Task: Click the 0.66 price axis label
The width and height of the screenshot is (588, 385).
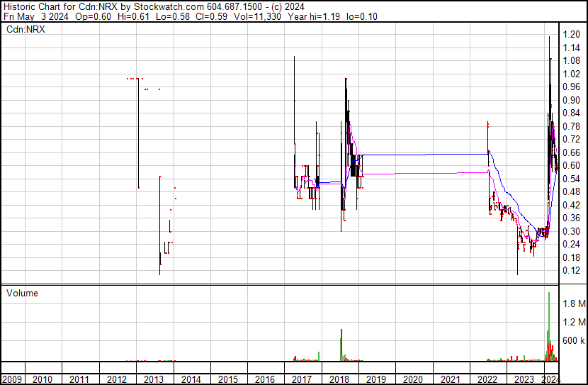Action: point(572,152)
